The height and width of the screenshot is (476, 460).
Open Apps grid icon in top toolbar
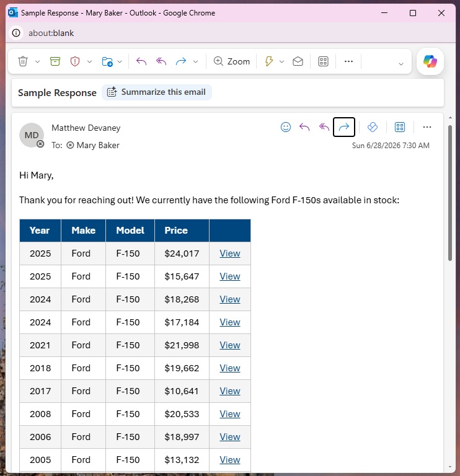323,61
